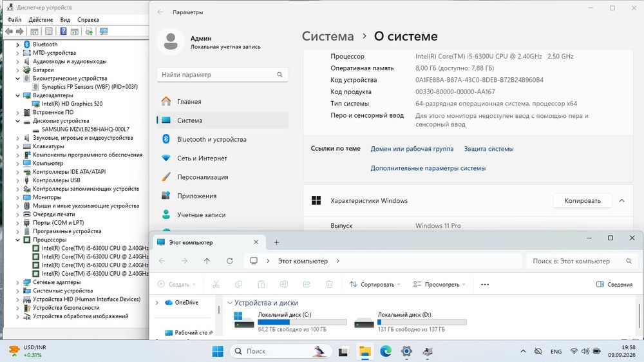This screenshot has width=644, height=362.
Task: Open File Explorer icon on taskbar
Action: click(x=365, y=351)
